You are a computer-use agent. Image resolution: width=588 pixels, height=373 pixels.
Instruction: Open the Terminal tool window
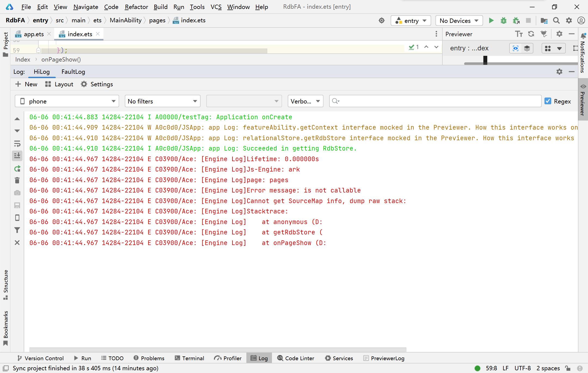(x=189, y=358)
